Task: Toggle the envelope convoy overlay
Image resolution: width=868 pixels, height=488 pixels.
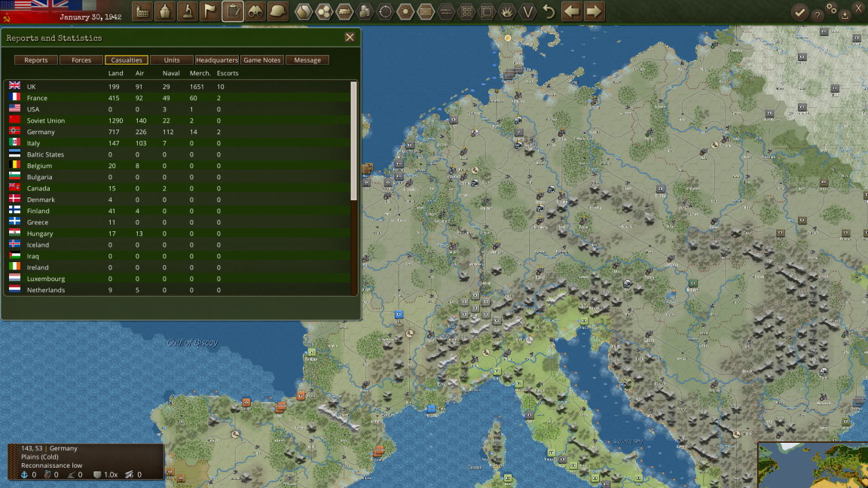Action: [426, 11]
